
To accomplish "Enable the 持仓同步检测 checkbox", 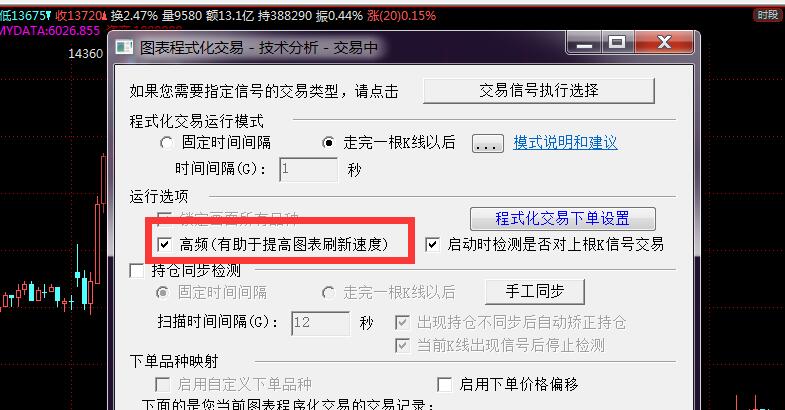I will (137, 271).
